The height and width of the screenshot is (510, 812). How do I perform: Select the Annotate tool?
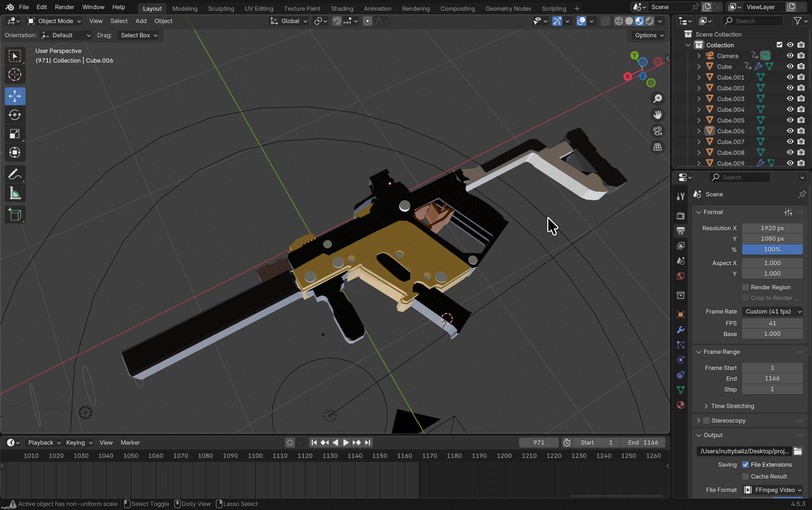coord(15,174)
